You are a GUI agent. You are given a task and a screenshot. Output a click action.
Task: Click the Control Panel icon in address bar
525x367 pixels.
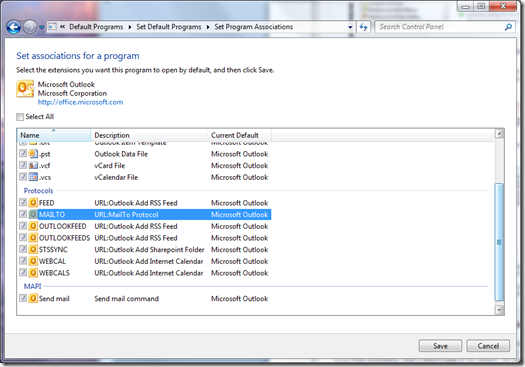coord(52,26)
